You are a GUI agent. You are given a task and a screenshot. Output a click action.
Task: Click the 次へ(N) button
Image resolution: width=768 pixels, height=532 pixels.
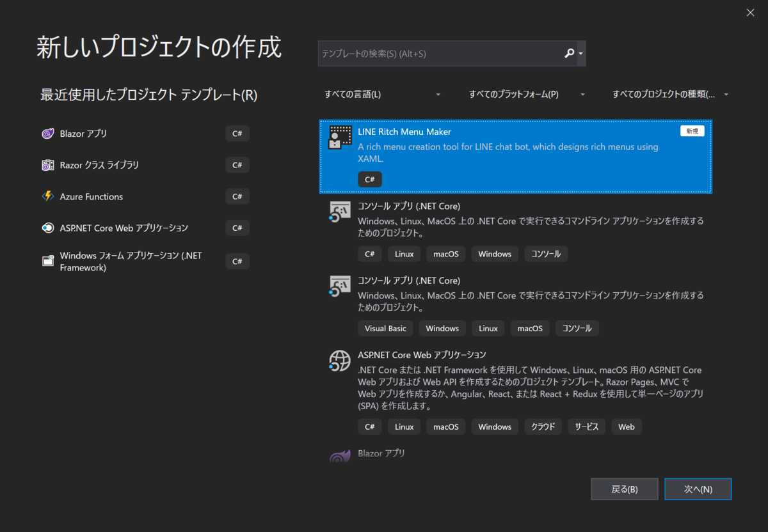(x=698, y=489)
